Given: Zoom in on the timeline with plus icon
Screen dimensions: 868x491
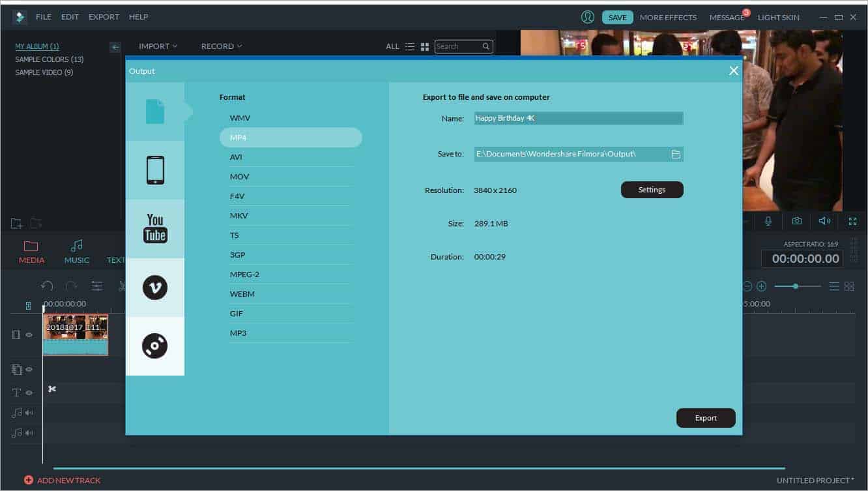Looking at the screenshot, I should [x=761, y=286].
